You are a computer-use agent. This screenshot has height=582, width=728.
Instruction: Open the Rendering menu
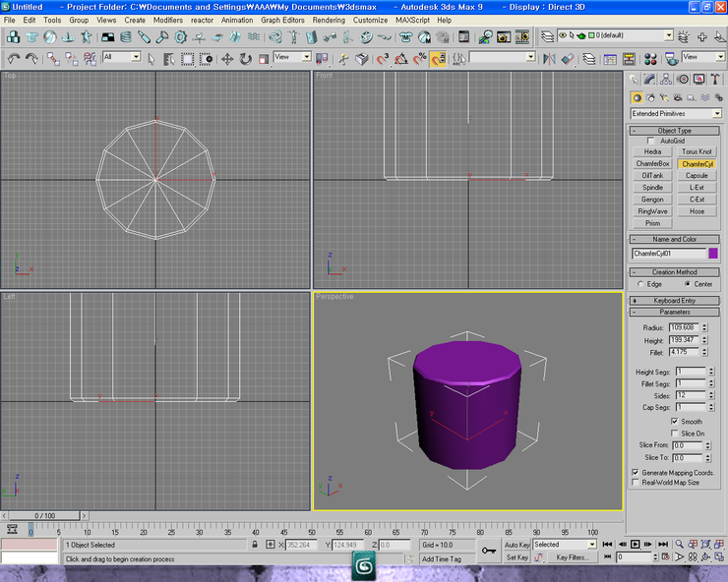[x=329, y=21]
